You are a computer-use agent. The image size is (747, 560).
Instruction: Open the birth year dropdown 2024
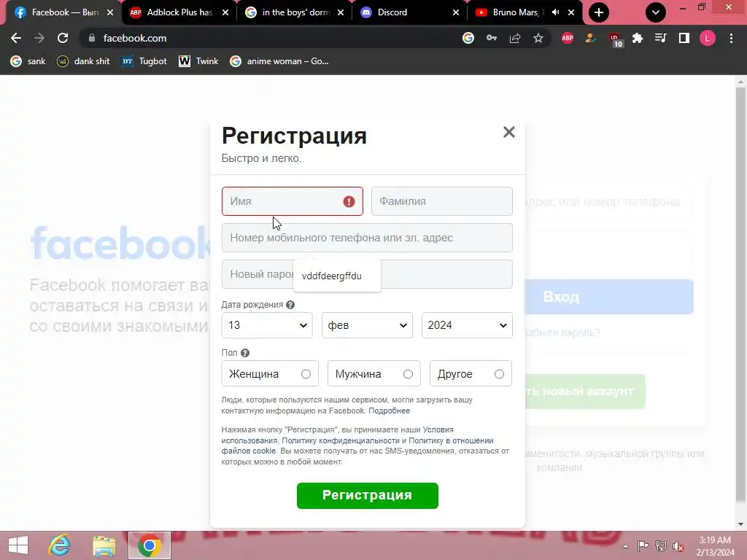[467, 325]
